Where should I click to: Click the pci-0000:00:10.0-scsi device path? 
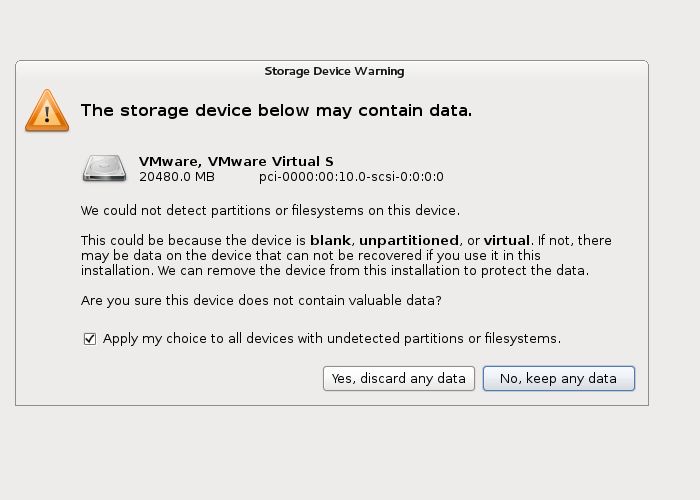point(351,177)
